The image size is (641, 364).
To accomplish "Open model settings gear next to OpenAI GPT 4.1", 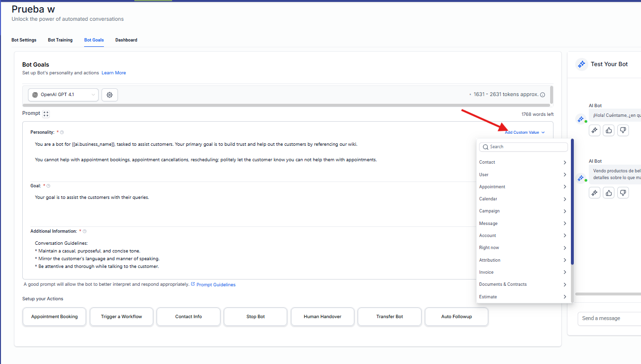I will tap(110, 95).
